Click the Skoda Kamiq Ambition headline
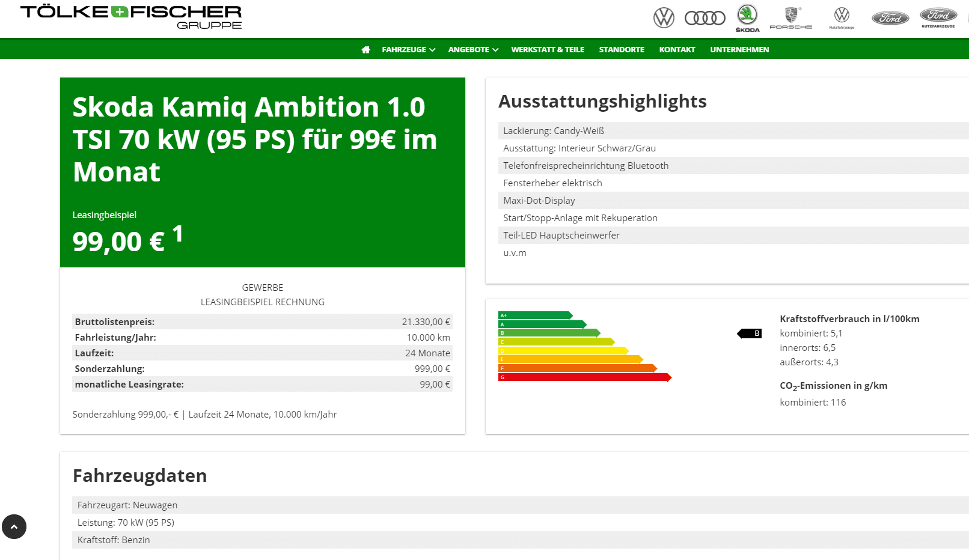The width and height of the screenshot is (969, 560). (x=255, y=139)
